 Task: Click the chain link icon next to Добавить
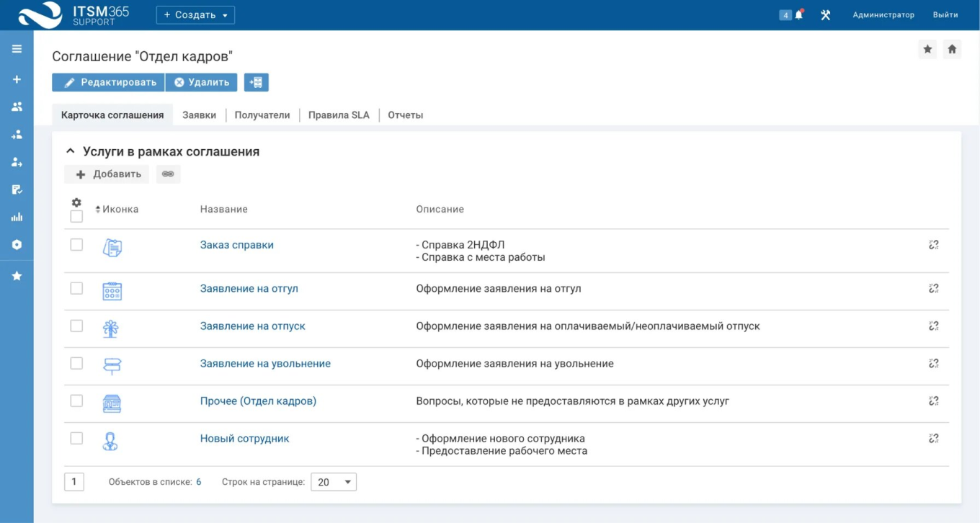168,174
